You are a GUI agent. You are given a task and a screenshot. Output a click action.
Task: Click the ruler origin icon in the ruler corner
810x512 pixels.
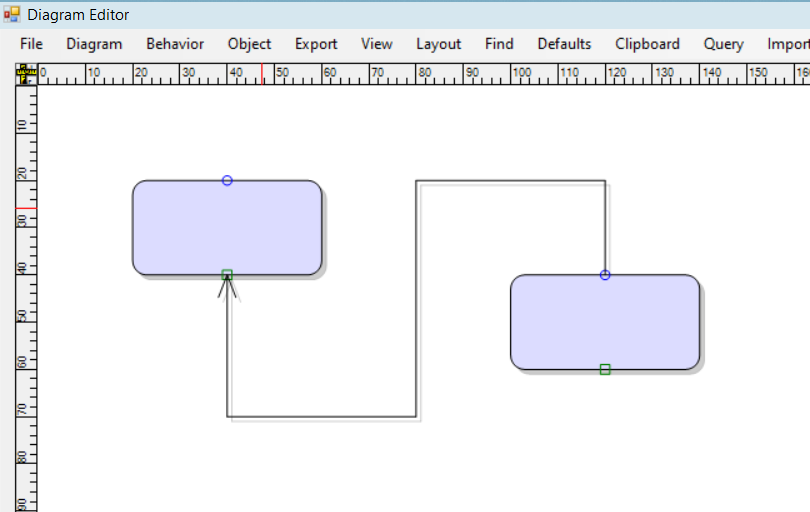(25, 74)
